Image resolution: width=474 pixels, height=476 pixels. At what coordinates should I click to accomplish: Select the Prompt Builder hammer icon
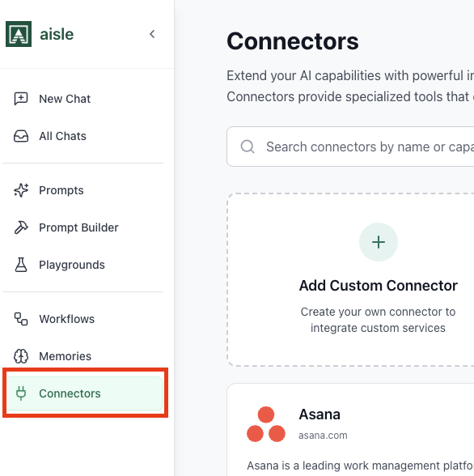[21, 227]
